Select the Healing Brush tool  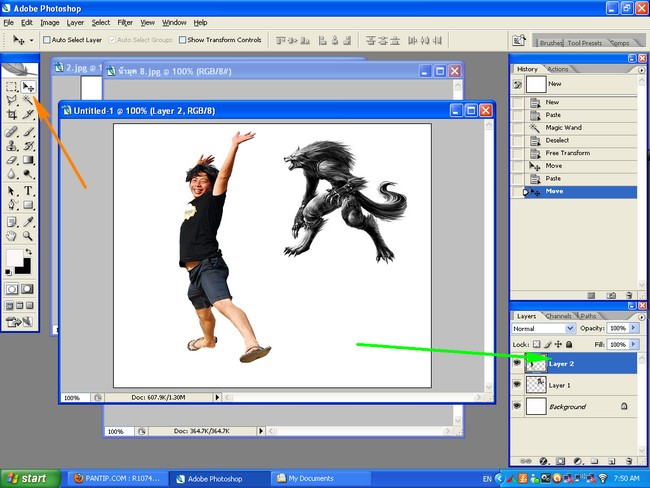point(11,132)
